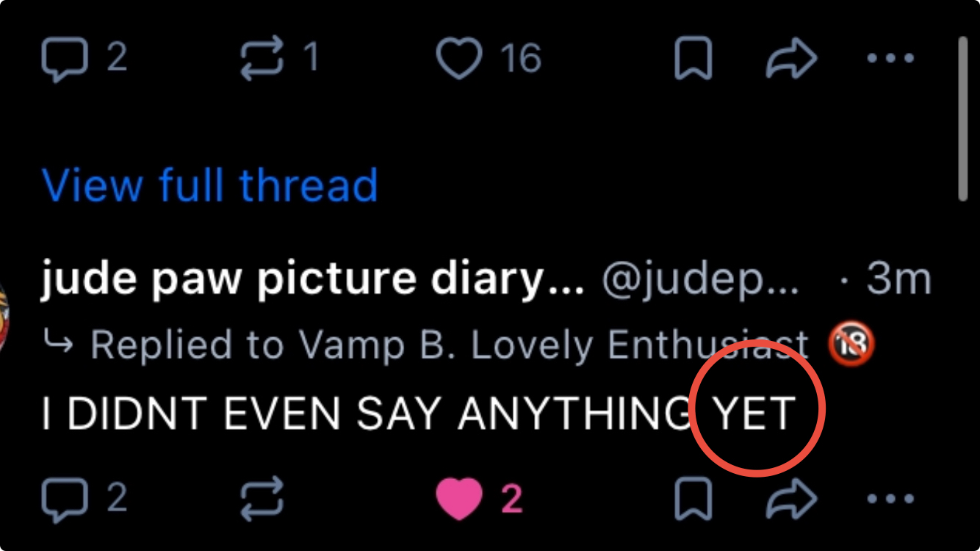This screenshot has height=551, width=980.
Task: Open more options for top post
Action: pos(890,59)
